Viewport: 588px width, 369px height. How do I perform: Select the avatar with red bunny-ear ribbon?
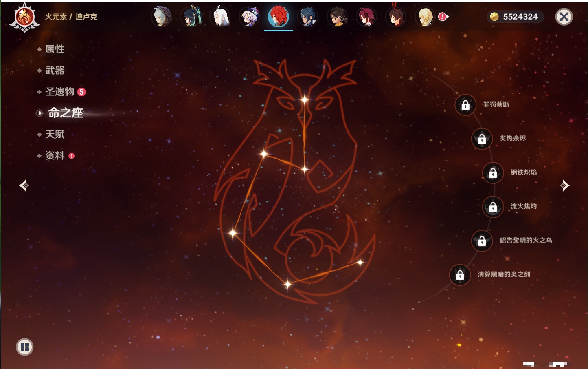pos(396,17)
